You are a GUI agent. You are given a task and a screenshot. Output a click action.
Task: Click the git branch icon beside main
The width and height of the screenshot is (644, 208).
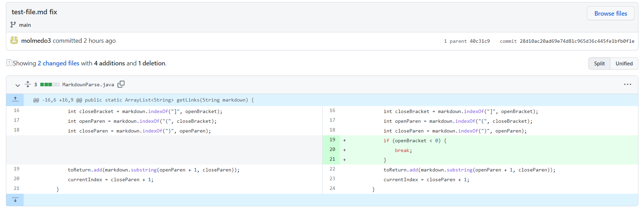coord(13,25)
